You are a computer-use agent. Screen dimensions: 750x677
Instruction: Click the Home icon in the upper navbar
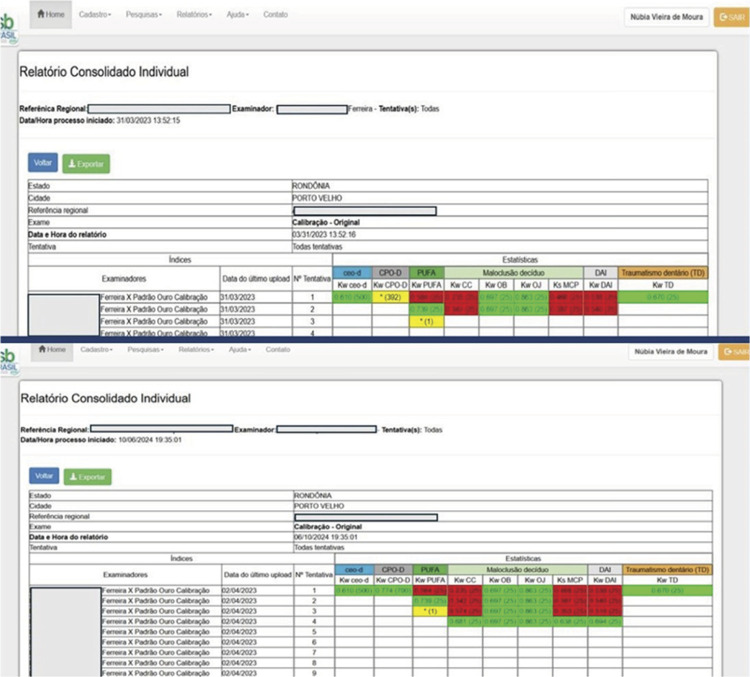coord(41,15)
